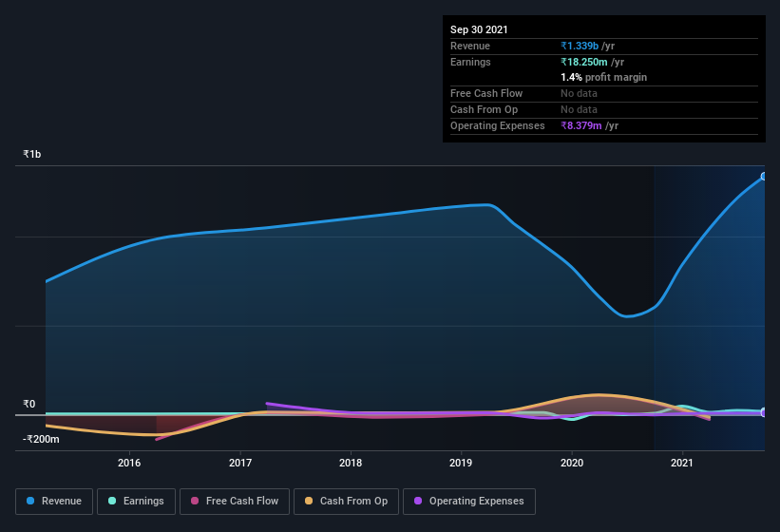Toggle the Revenue legend button
Viewport: 780px width, 532px height.
(54, 502)
